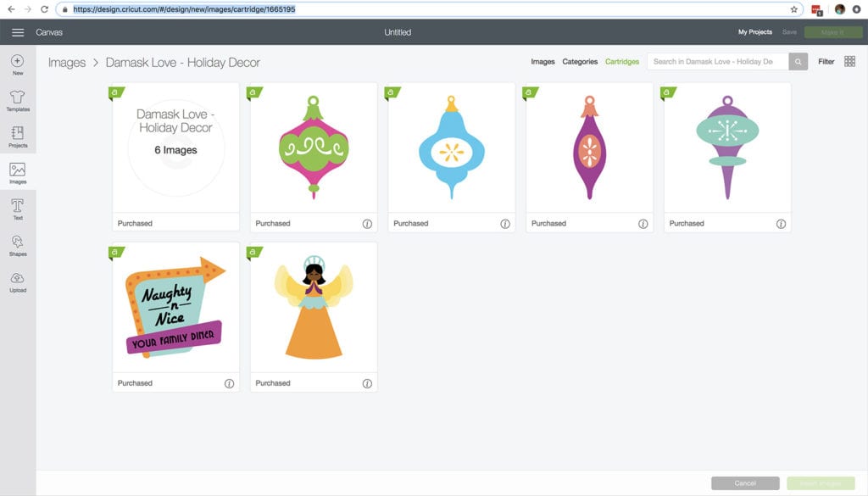Open My Projects link

(x=754, y=32)
